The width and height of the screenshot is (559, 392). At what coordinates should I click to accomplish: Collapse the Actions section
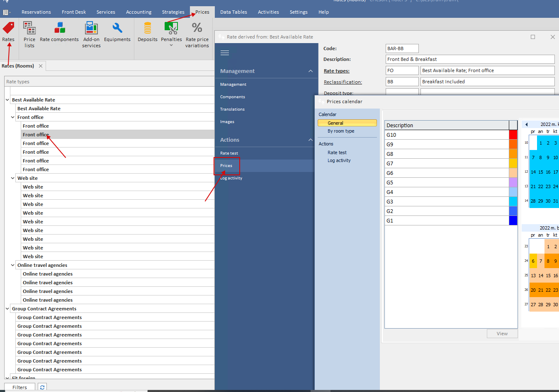click(x=311, y=140)
